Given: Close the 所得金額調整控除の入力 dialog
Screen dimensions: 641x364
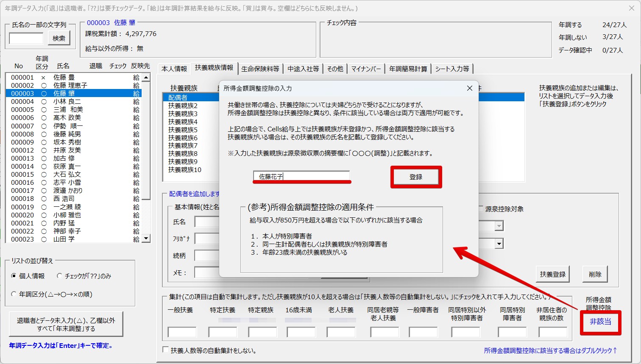Looking at the screenshot, I should click(x=469, y=88).
